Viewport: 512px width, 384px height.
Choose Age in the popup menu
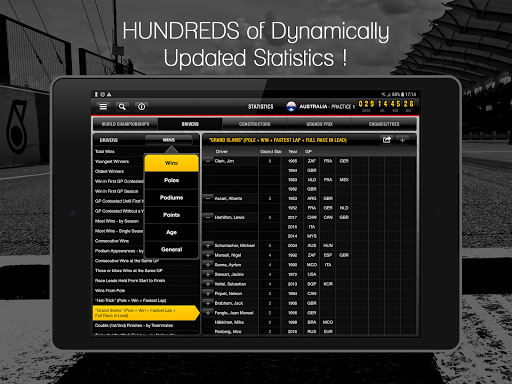(171, 232)
